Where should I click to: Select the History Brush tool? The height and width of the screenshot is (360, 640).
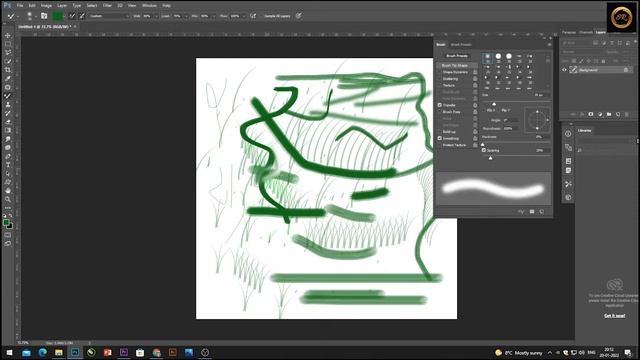coord(8,113)
